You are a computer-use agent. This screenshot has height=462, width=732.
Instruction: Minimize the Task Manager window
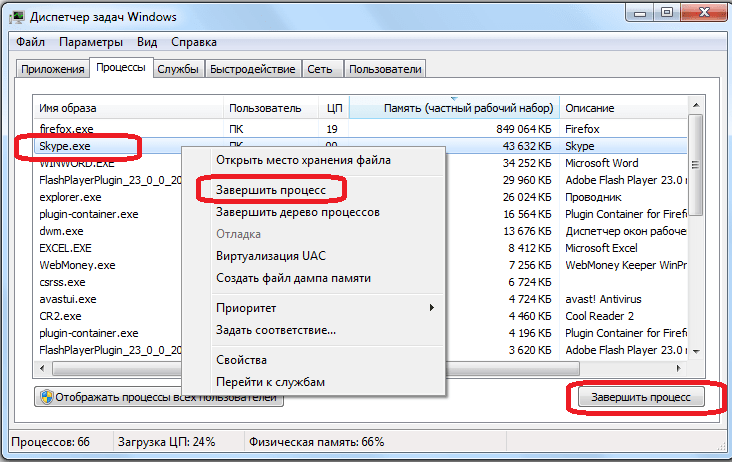tap(640, 13)
